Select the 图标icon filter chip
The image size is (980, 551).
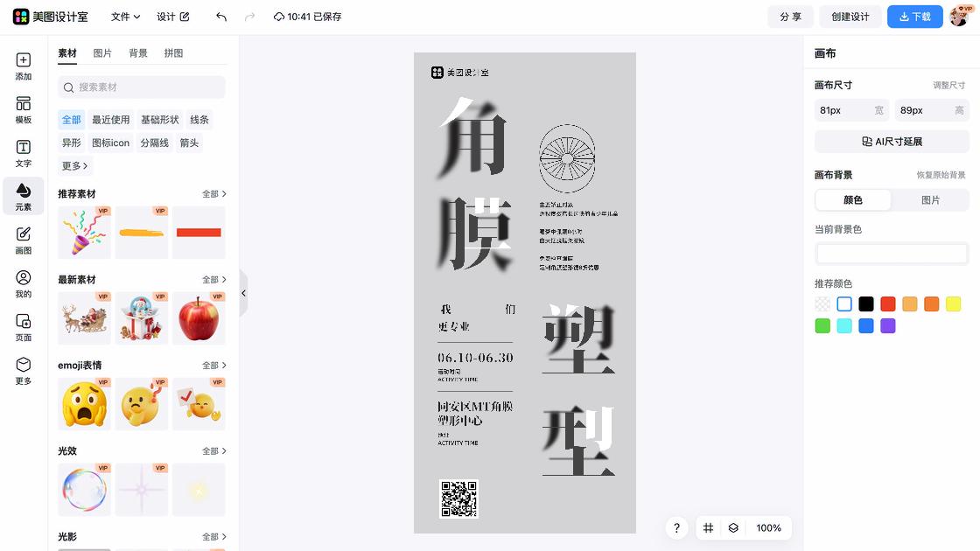(x=110, y=143)
